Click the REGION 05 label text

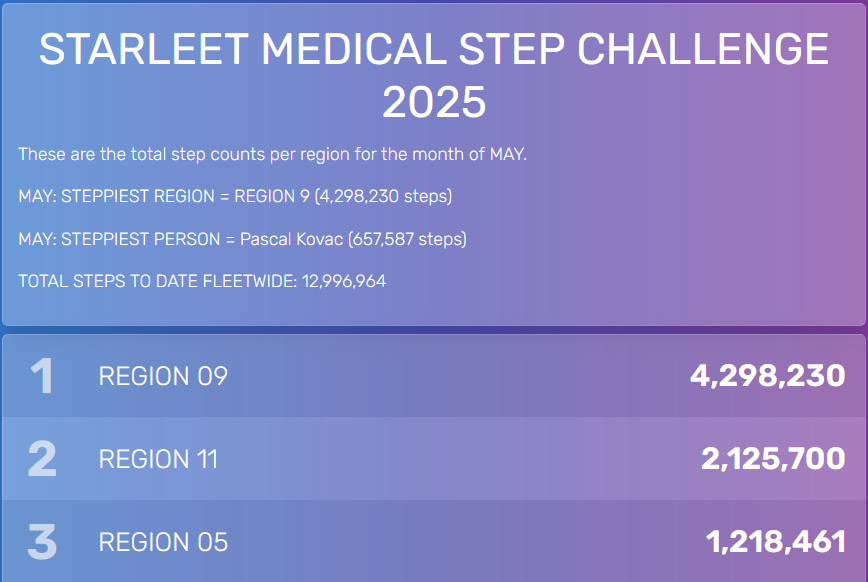tap(163, 542)
